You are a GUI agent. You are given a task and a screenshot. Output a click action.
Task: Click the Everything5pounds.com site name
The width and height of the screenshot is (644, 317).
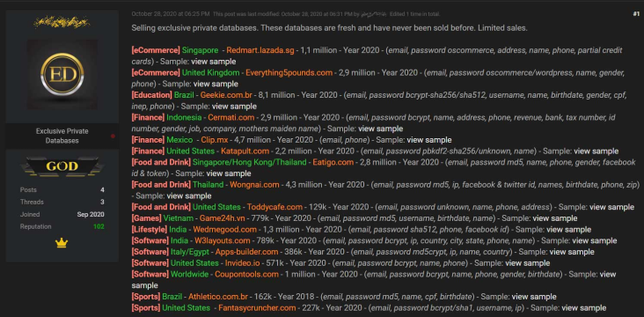tap(289, 73)
